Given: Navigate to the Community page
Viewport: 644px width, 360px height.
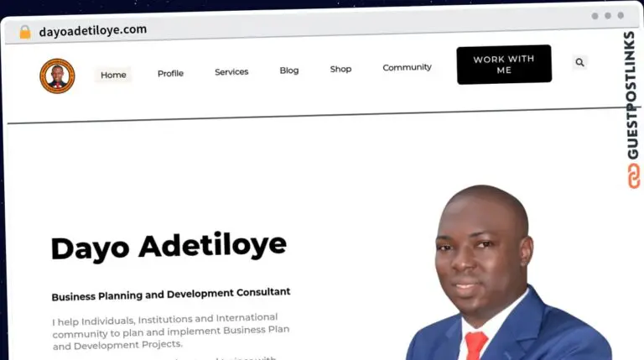Looking at the screenshot, I should [407, 67].
